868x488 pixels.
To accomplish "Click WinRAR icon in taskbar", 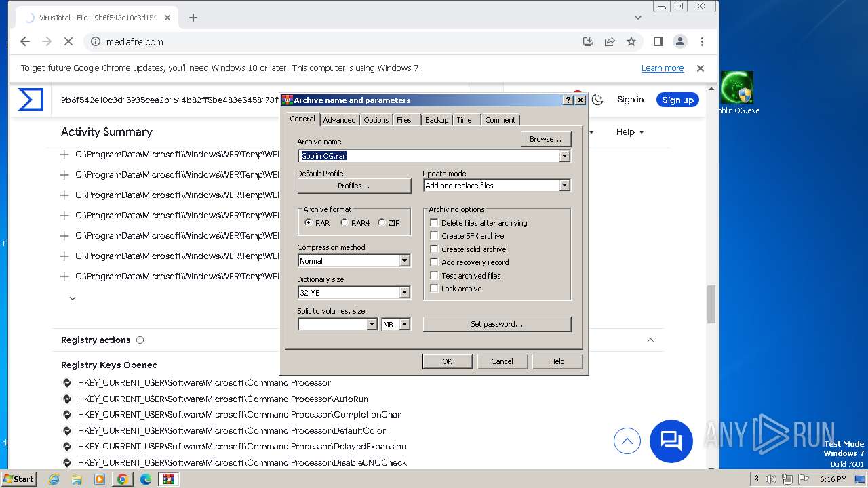I will (168, 479).
